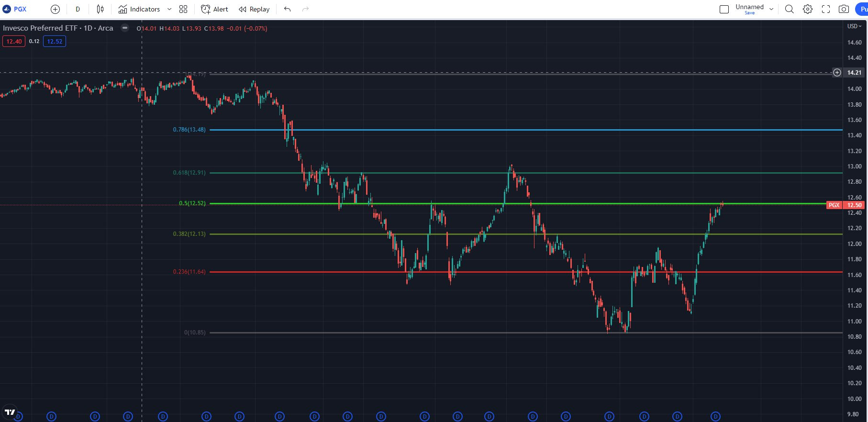Select the 0.382(12.13) Fibonacci level label
The image size is (868, 422).
(x=189, y=234)
